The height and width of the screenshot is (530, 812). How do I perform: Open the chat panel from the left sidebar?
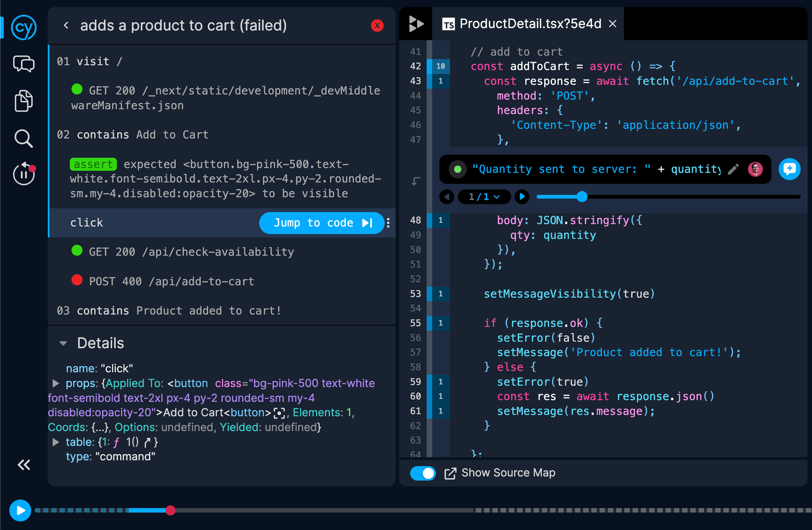[24, 64]
